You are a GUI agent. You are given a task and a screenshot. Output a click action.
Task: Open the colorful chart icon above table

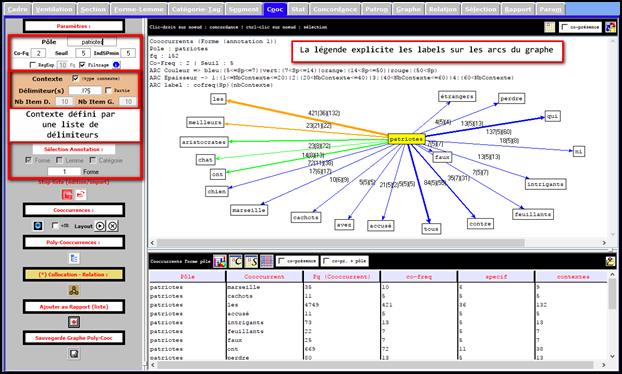[x=220, y=261]
